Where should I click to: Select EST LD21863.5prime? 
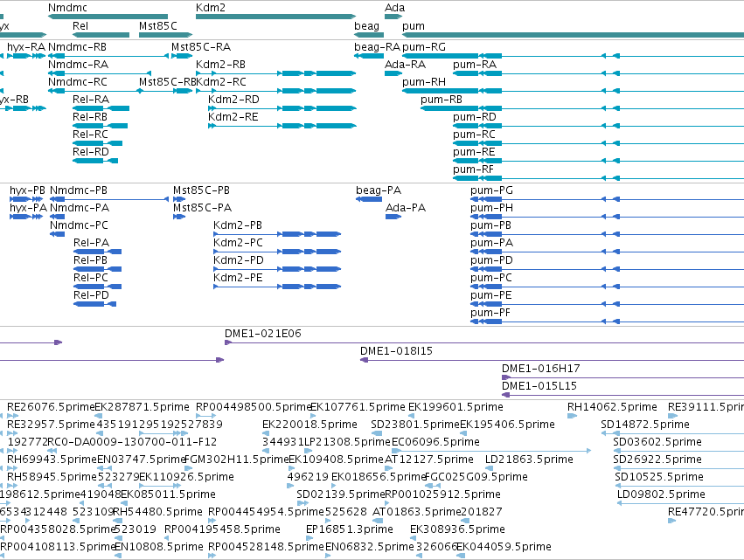pyautogui.click(x=491, y=469)
